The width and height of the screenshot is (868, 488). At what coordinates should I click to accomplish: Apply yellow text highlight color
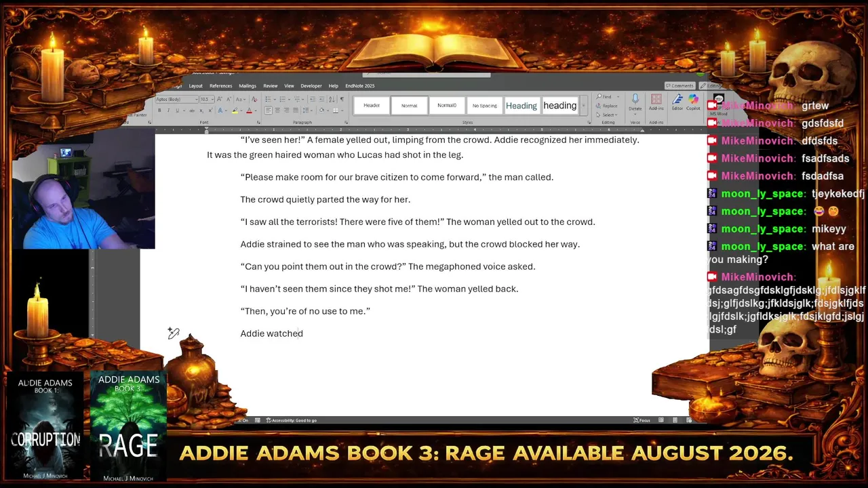(x=235, y=110)
